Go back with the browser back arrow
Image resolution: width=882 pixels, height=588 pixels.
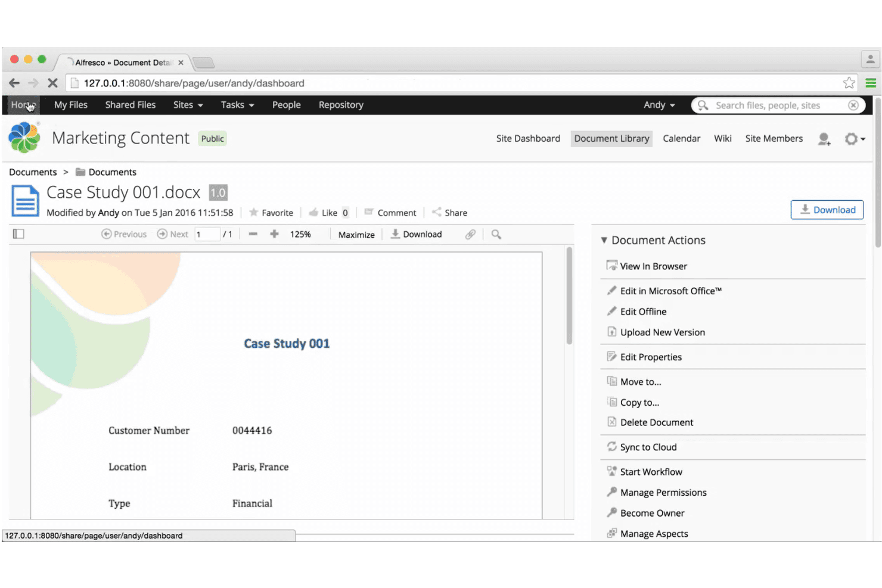click(14, 83)
